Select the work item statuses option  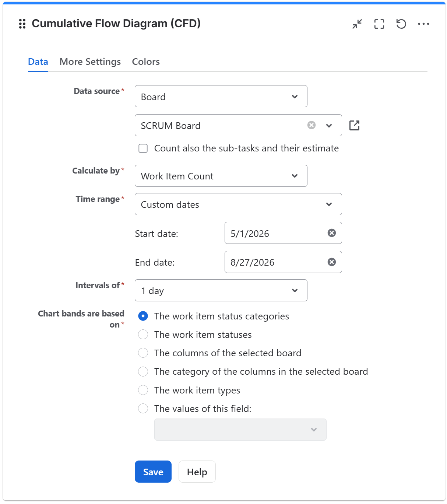click(143, 335)
